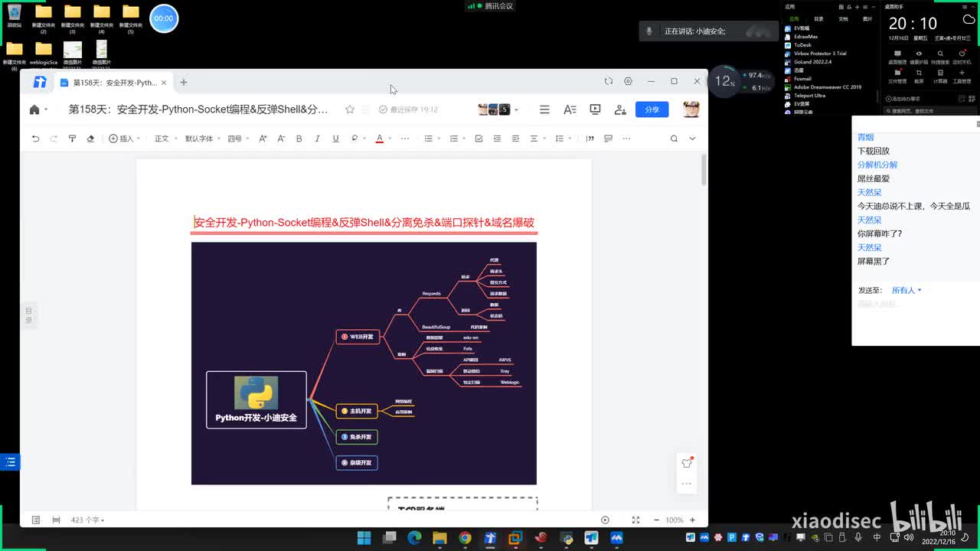Image resolution: width=980 pixels, height=551 pixels.
Task: Insert a checkbox task list
Action: tap(479, 139)
